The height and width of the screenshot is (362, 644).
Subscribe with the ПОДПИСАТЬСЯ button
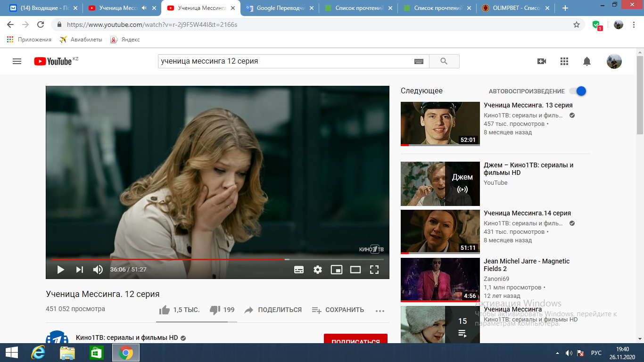click(x=355, y=339)
